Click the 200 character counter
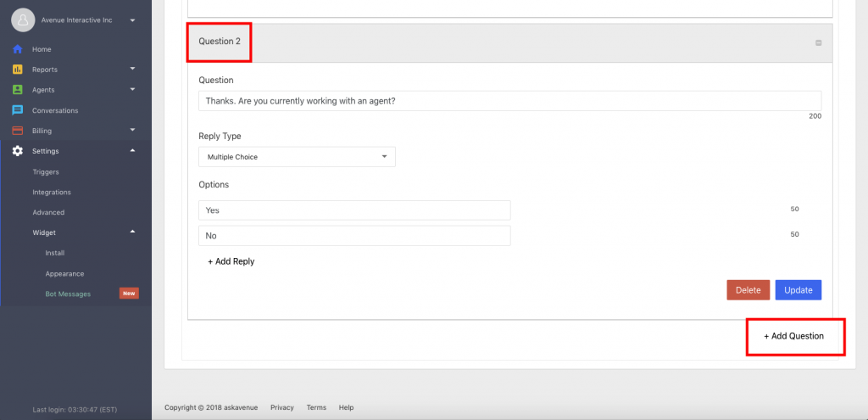 point(815,116)
